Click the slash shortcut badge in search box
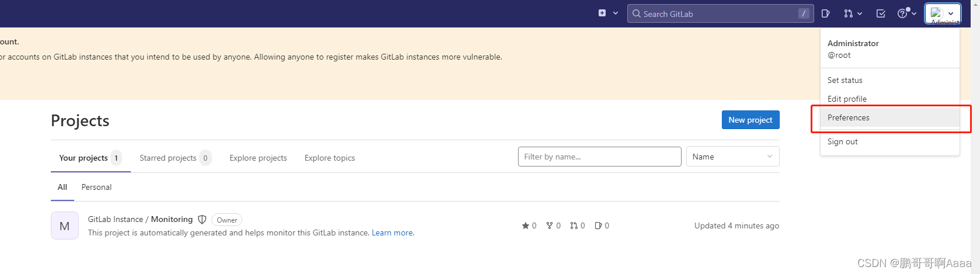This screenshot has width=980, height=274. tap(804, 13)
